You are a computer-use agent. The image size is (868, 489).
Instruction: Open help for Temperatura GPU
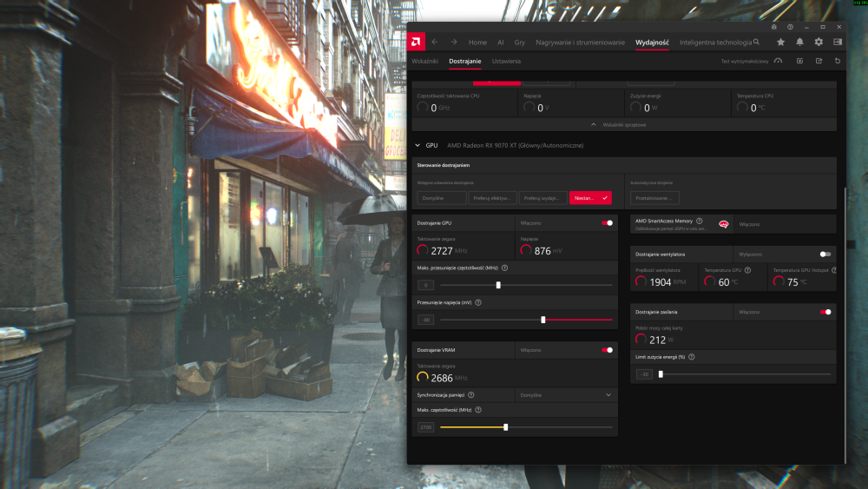748,270
